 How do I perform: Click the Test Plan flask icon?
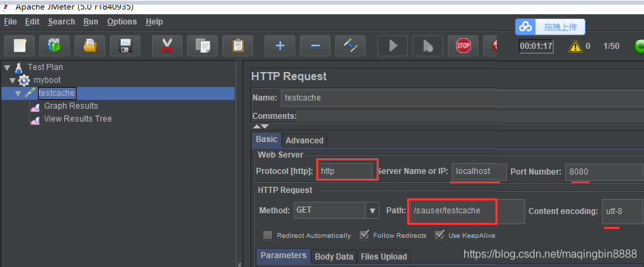coord(18,67)
